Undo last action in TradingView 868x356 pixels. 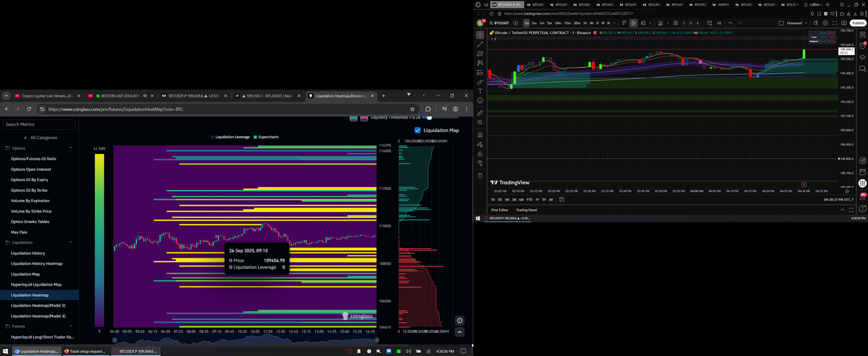730,23
